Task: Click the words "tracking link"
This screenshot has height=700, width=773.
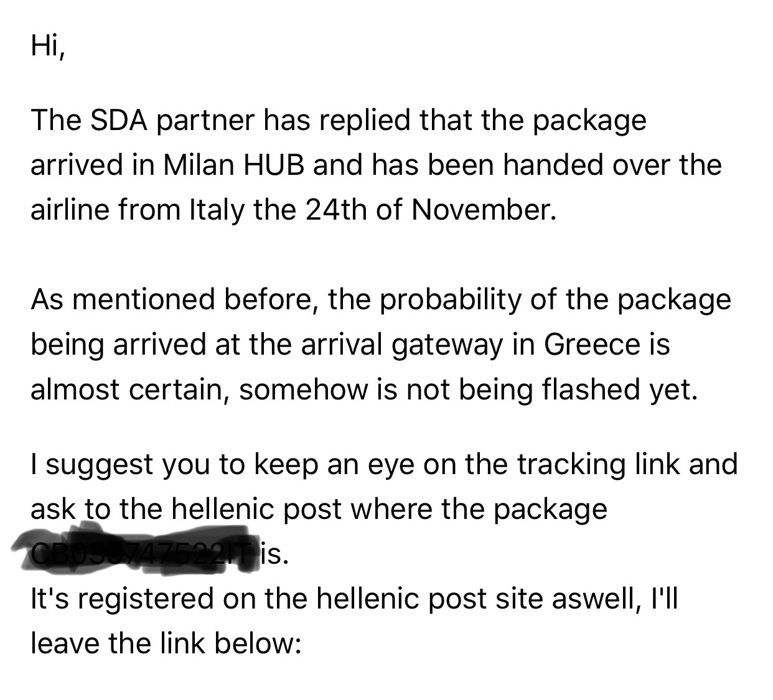Action: pos(596,465)
